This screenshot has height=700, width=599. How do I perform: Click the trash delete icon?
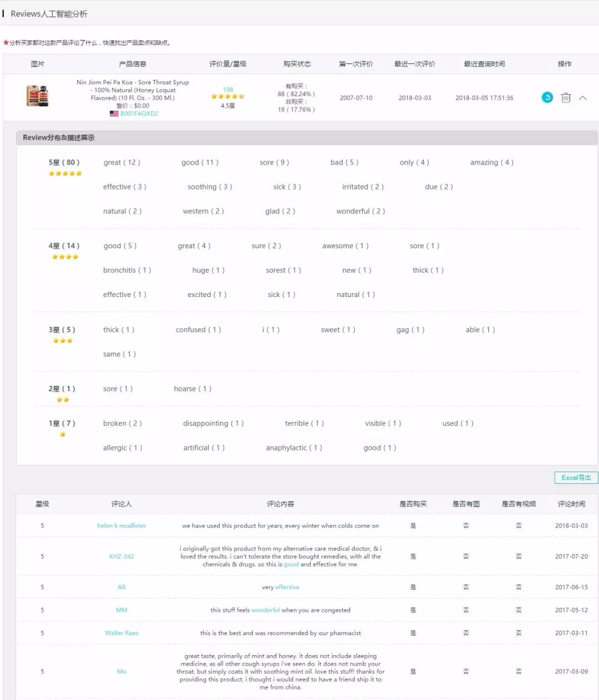tap(566, 98)
